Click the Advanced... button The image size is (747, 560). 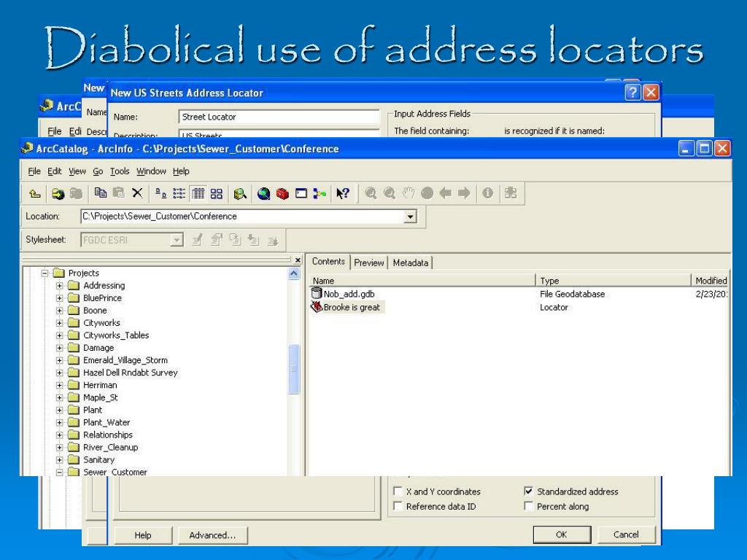pos(212,535)
